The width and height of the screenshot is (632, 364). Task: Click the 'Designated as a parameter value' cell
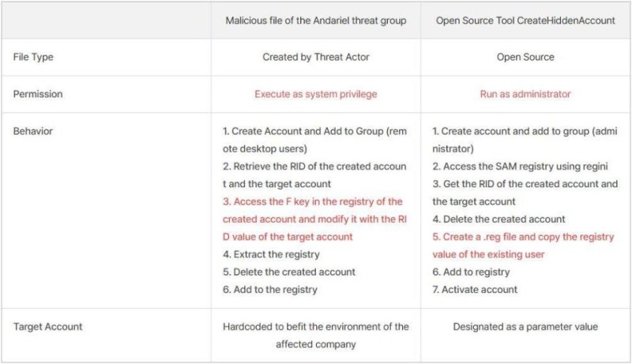(525, 326)
